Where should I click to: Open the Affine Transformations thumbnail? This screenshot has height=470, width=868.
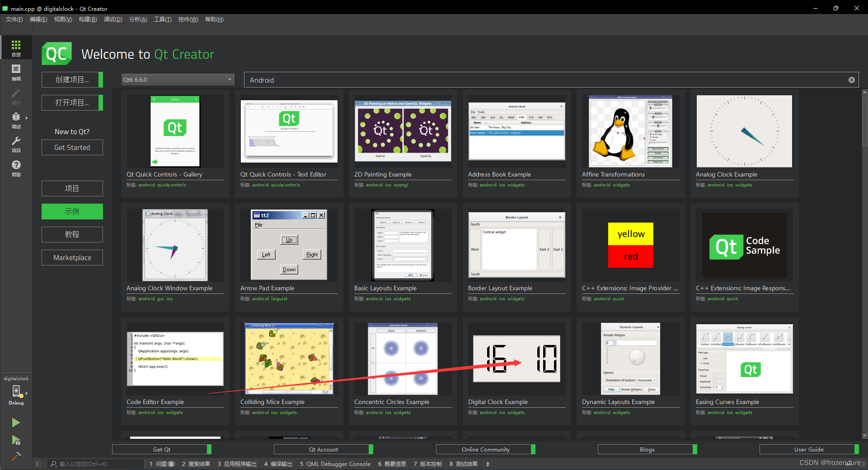point(630,131)
